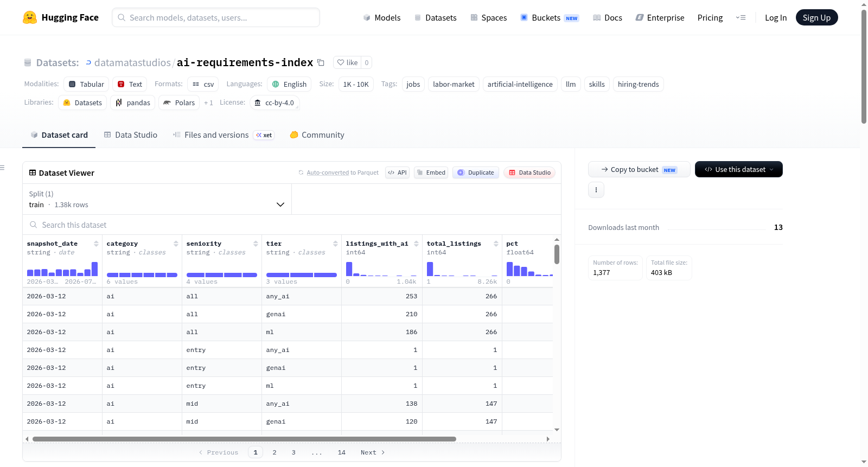Click the horizontal scrollbar of the table
The height and width of the screenshot is (467, 868).
tap(244, 439)
